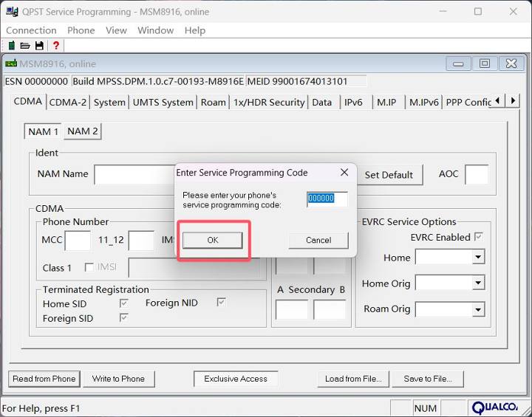Image resolution: width=532 pixels, height=417 pixels.
Task: Click the floppy disk save icon
Action: [x=40, y=46]
